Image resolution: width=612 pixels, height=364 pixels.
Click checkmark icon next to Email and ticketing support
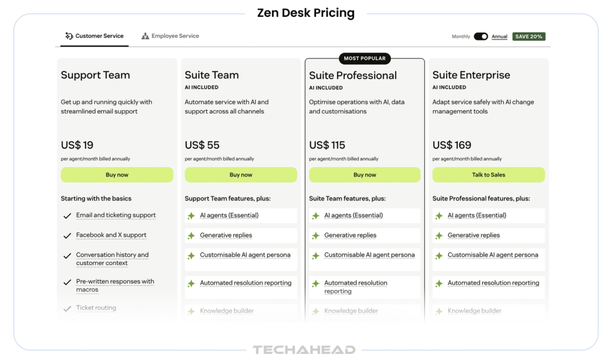[68, 216]
